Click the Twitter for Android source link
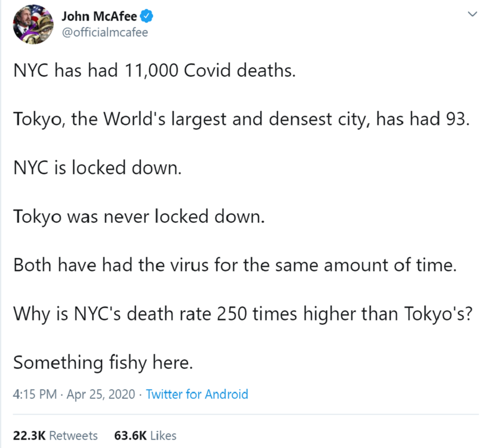The width and height of the screenshot is (490, 448). (197, 394)
